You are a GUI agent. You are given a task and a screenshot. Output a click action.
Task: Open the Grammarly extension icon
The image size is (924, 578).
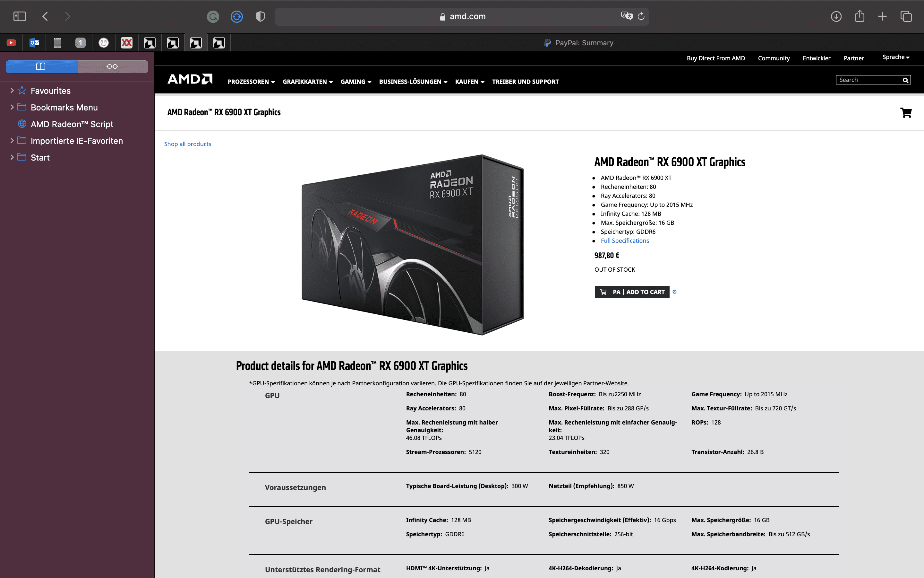pyautogui.click(x=213, y=16)
